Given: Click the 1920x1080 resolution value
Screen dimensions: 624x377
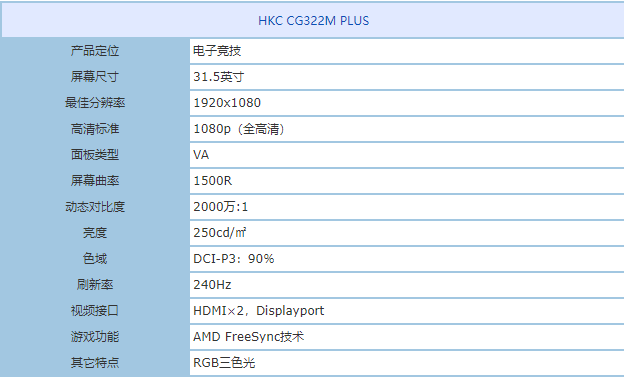Looking at the screenshot, I should pyautogui.click(x=227, y=103).
